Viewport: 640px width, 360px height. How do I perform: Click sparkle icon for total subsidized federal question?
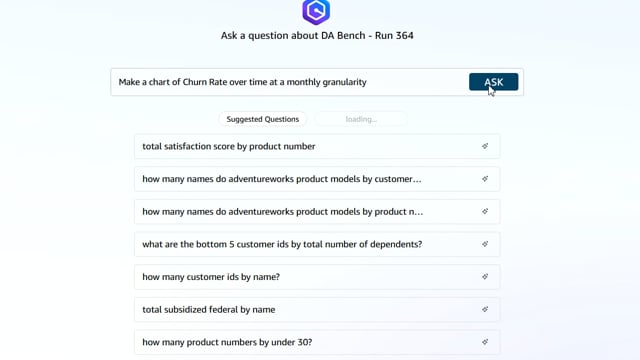coord(485,309)
